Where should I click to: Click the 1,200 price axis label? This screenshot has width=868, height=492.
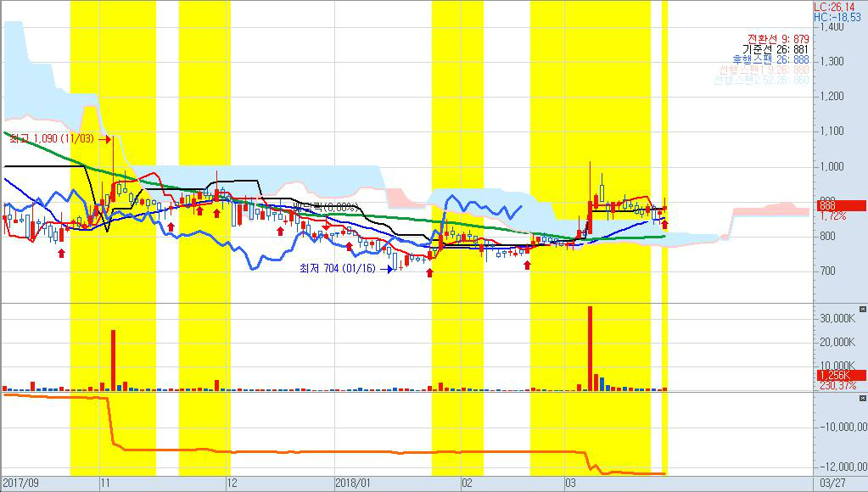832,97
